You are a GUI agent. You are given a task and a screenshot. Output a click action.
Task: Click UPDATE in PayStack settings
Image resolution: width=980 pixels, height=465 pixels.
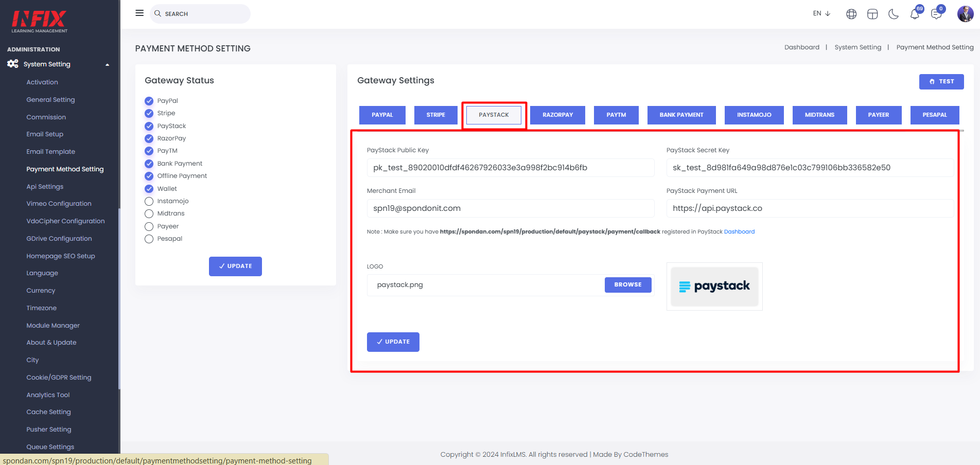click(393, 342)
